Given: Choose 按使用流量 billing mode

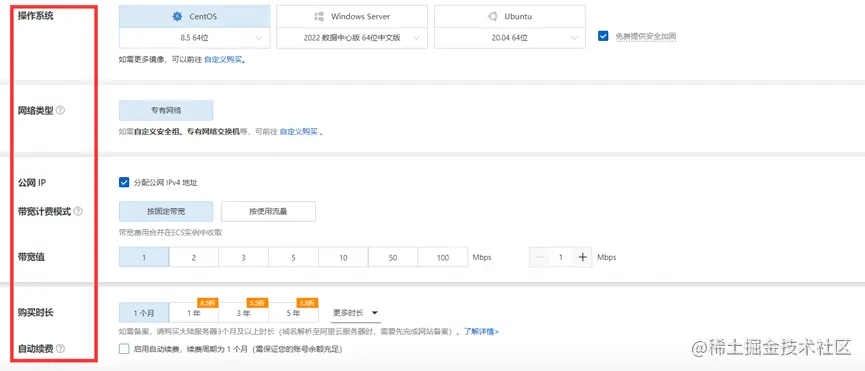Looking at the screenshot, I should click(268, 211).
